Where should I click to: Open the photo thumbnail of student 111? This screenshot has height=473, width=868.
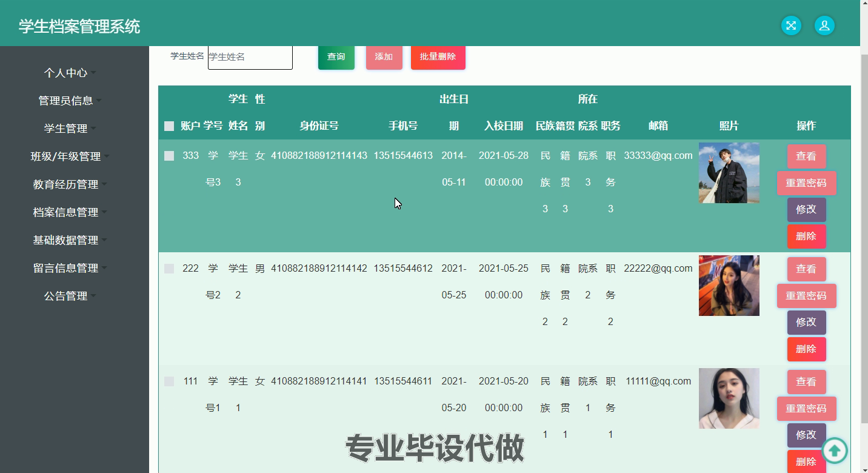[x=729, y=398]
